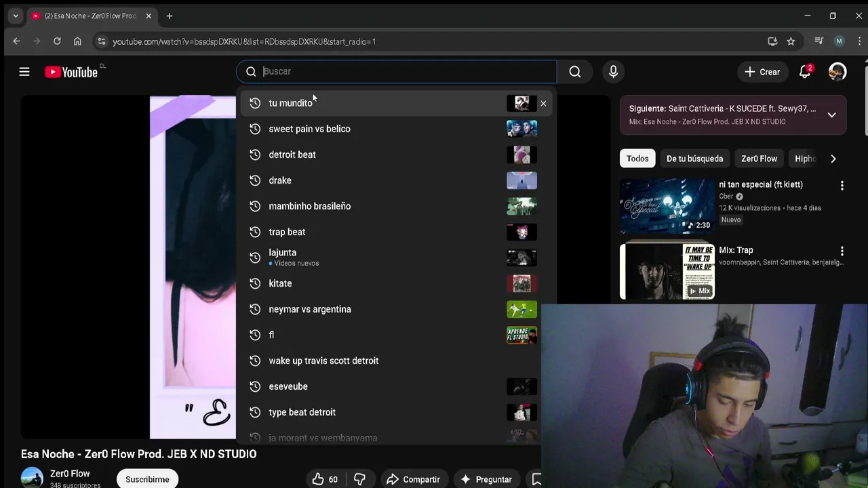
Task: Click the Preguntar button
Action: [486, 479]
